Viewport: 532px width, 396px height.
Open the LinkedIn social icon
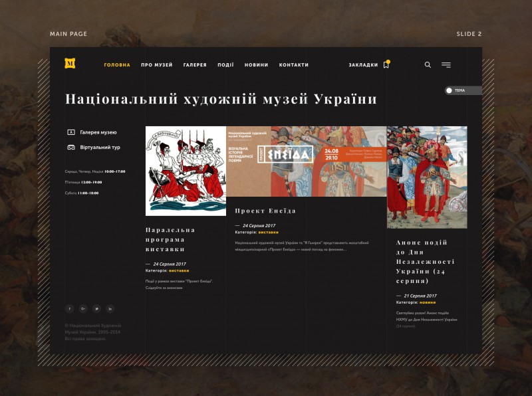110,309
